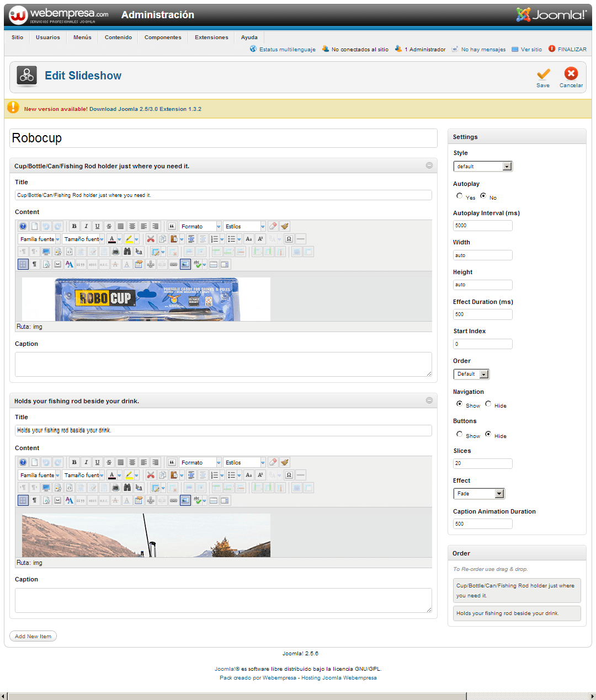Click the Autoplay Interval field showing 5000
This screenshot has width=596, height=700.
pos(483,226)
